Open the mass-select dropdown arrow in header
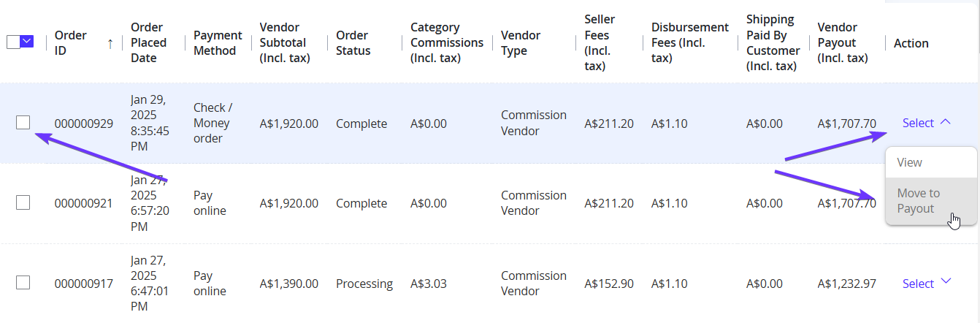 (x=28, y=42)
